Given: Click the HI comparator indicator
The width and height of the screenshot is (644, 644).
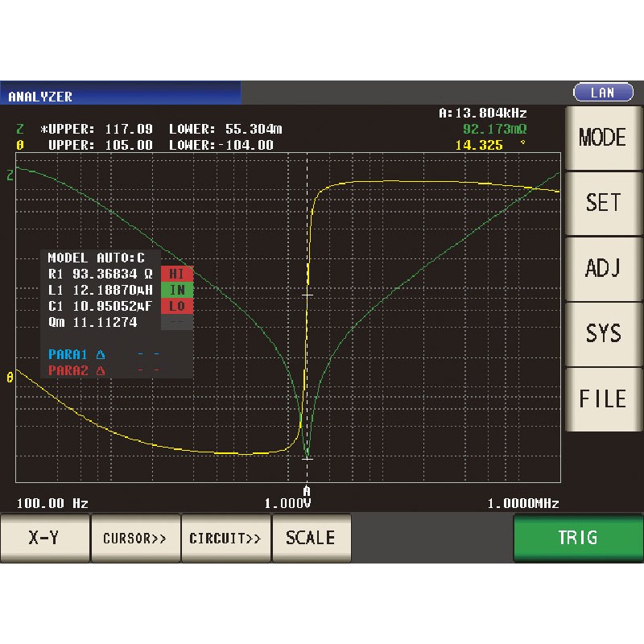Looking at the screenshot, I should (178, 274).
